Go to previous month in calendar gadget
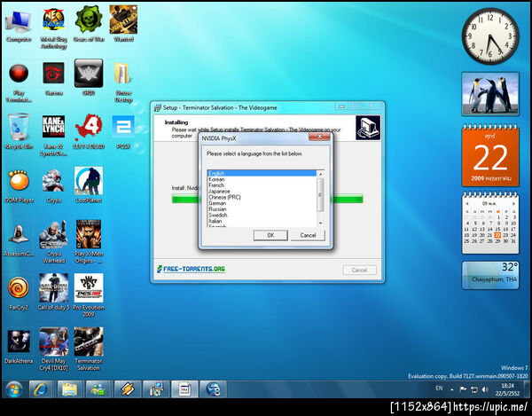The height and width of the screenshot is (416, 532). 467,204
